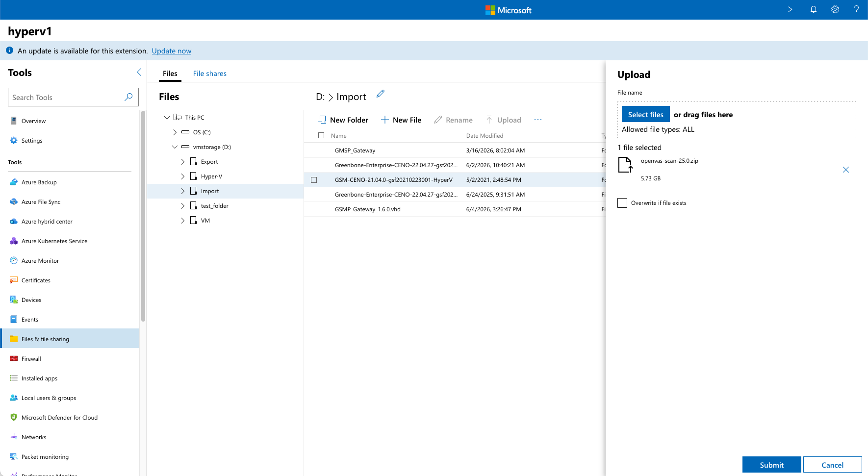Image resolution: width=868 pixels, height=476 pixels.
Task: Collapse the Tools panel arrow
Action: (x=139, y=72)
